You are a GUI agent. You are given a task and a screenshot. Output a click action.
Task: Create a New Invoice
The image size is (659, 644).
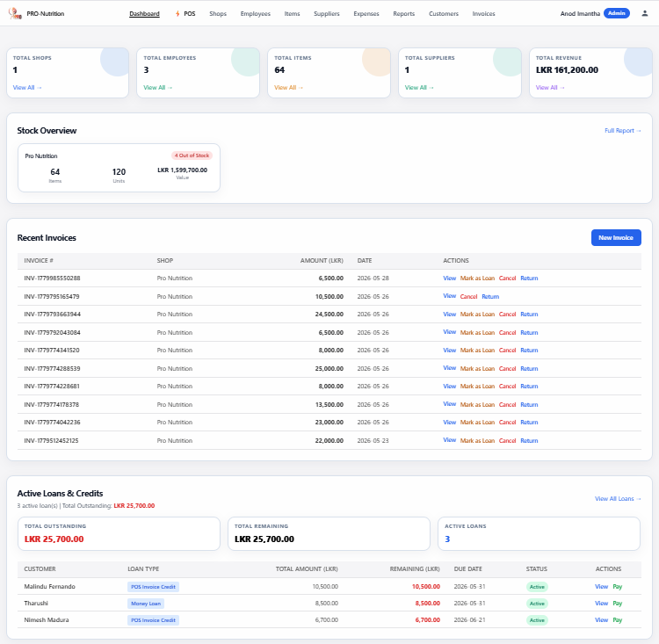(x=616, y=237)
